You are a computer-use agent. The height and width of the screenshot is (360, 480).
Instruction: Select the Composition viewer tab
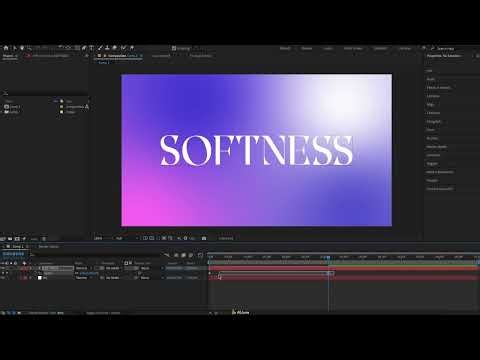120,56
